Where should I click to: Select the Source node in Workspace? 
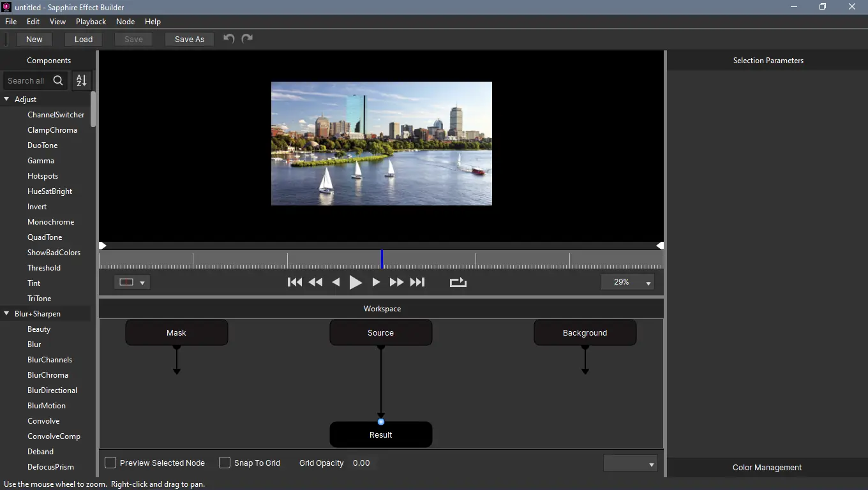[x=380, y=332]
